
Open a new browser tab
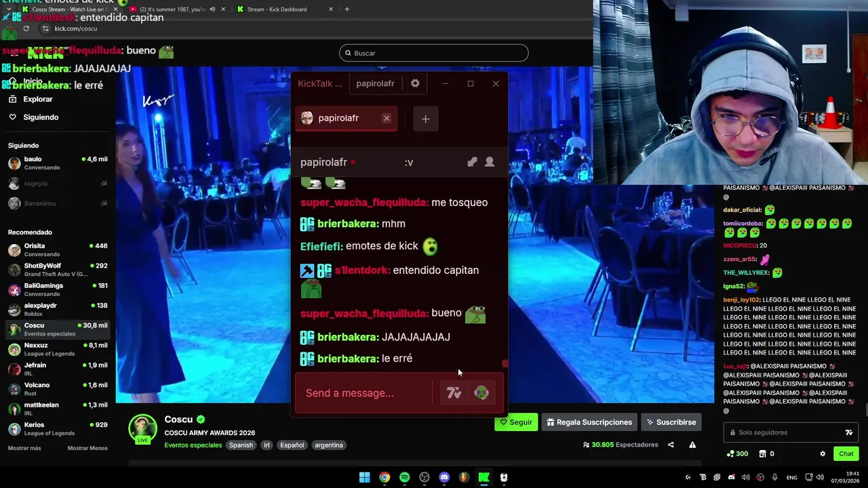point(347,9)
